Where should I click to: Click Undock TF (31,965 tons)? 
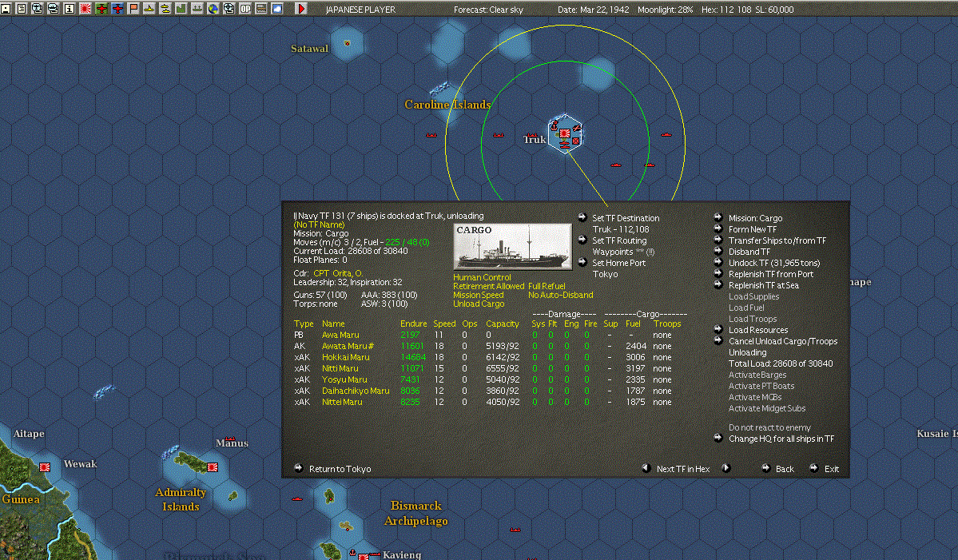(774, 263)
